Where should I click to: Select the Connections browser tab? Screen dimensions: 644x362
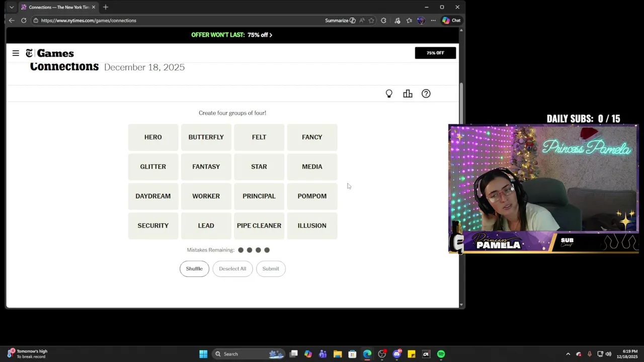coord(58,7)
